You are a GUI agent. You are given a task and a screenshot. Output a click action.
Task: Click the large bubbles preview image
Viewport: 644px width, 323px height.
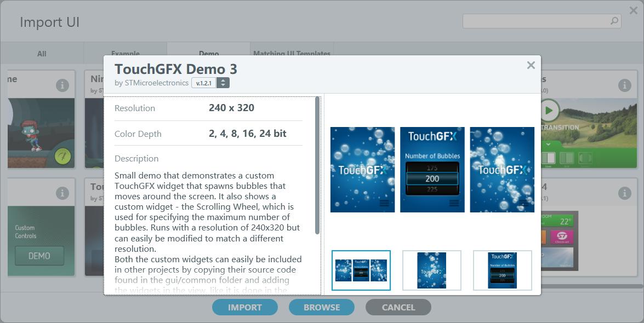(x=432, y=170)
